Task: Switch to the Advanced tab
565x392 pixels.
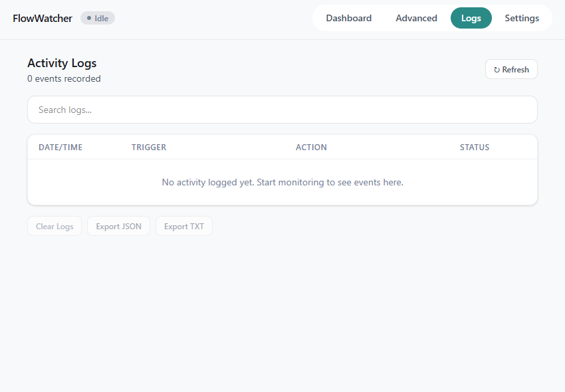Action: click(416, 18)
